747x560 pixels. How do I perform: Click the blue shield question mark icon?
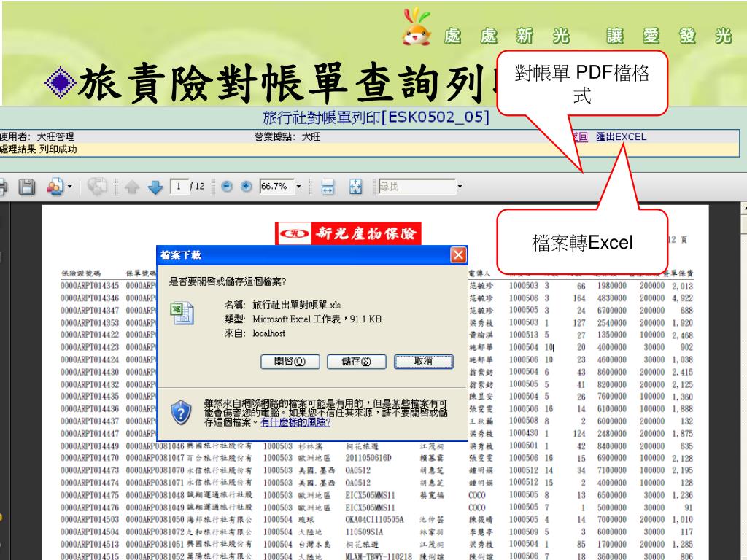click(x=181, y=413)
